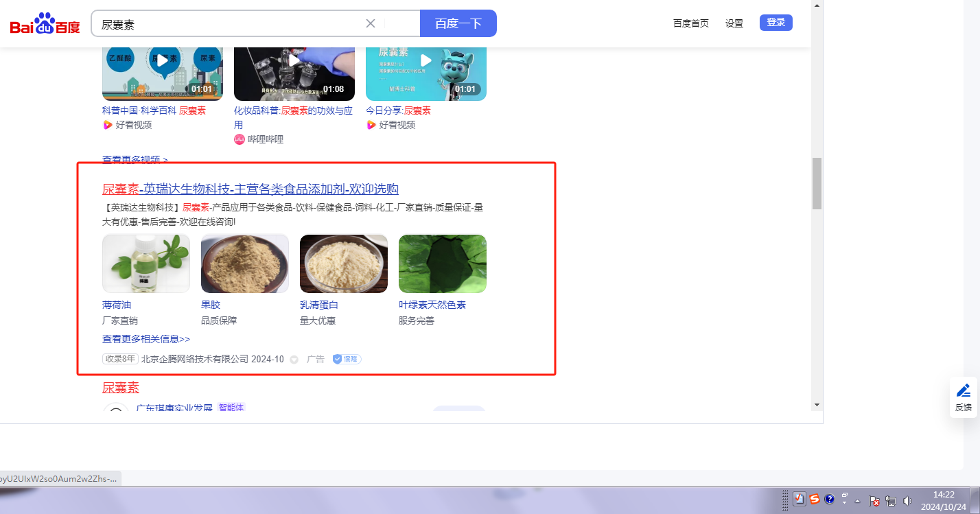Click the 薄荷油 text link

[x=117, y=305]
